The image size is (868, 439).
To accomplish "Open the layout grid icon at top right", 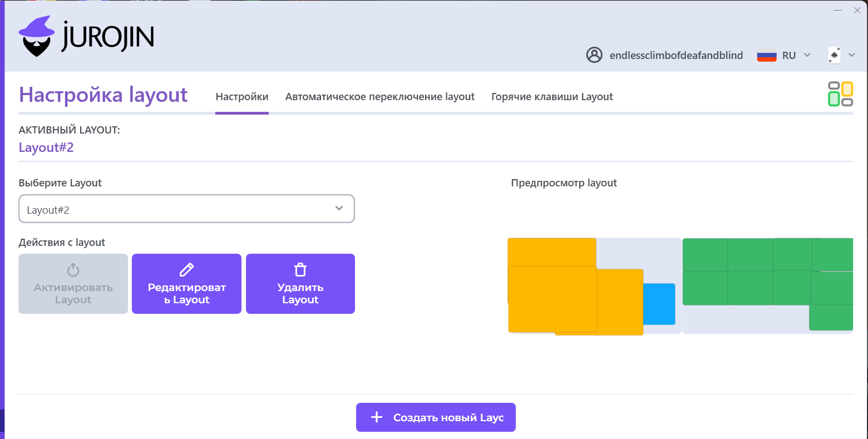I will (x=840, y=93).
